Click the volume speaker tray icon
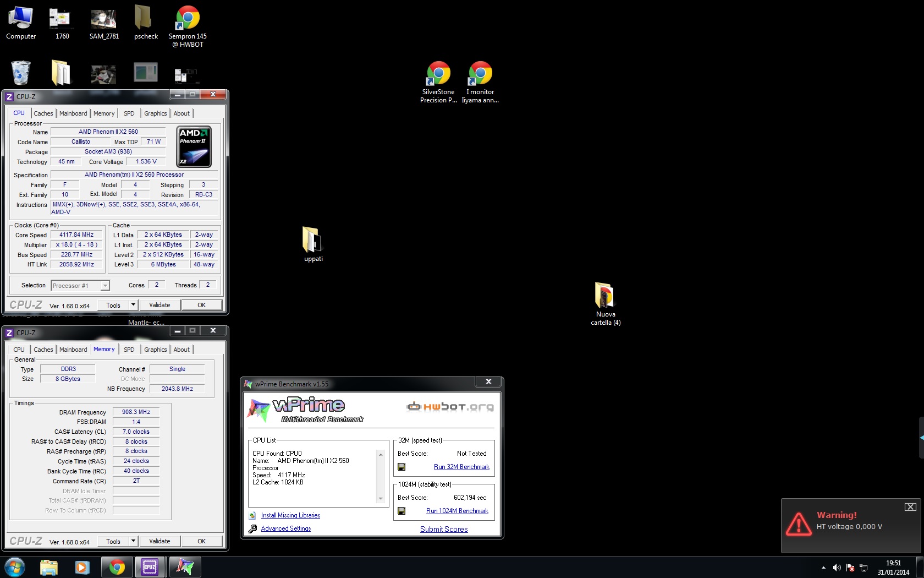The image size is (924, 578). 837,568
